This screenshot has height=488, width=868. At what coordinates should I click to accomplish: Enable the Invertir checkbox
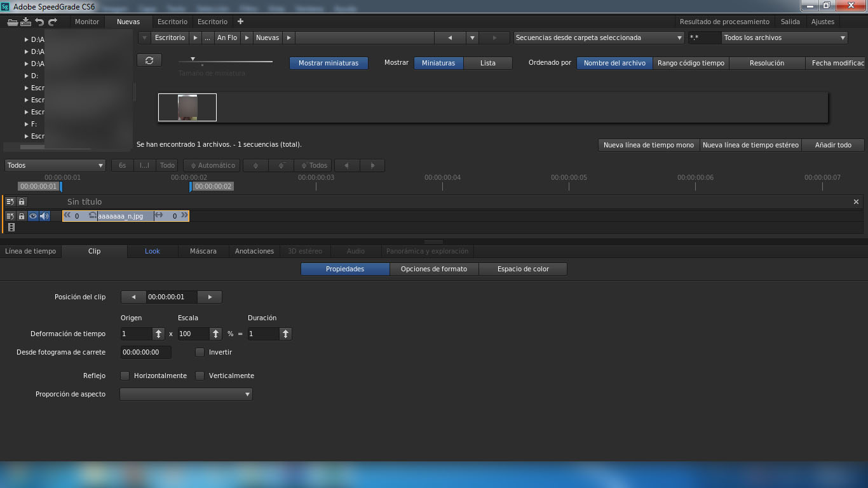click(200, 352)
